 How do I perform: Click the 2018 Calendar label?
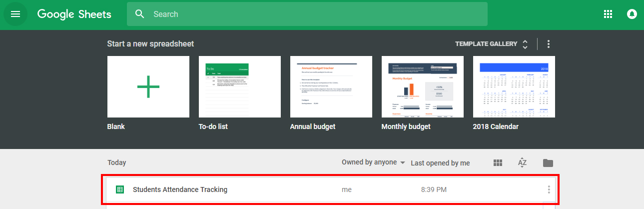496,126
